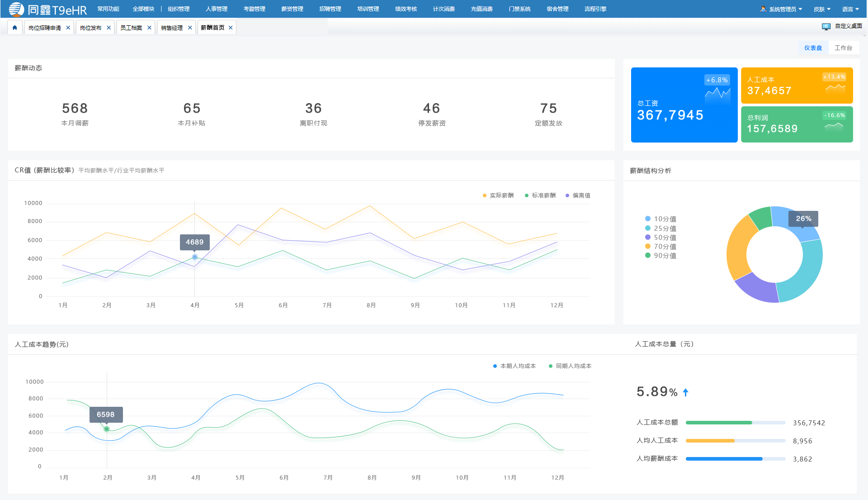Click the 总利润 green card
868x500 pixels.
(797, 124)
